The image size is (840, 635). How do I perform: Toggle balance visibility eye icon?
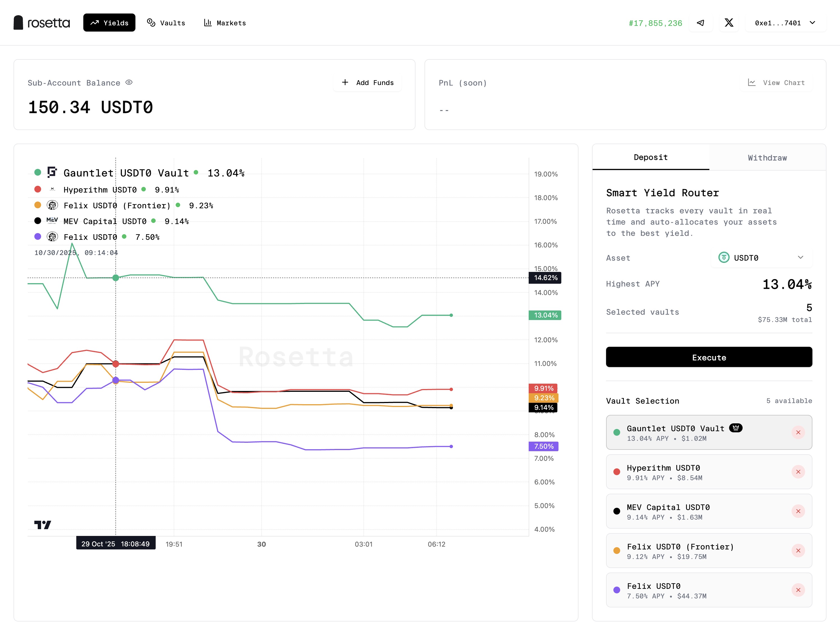129,82
